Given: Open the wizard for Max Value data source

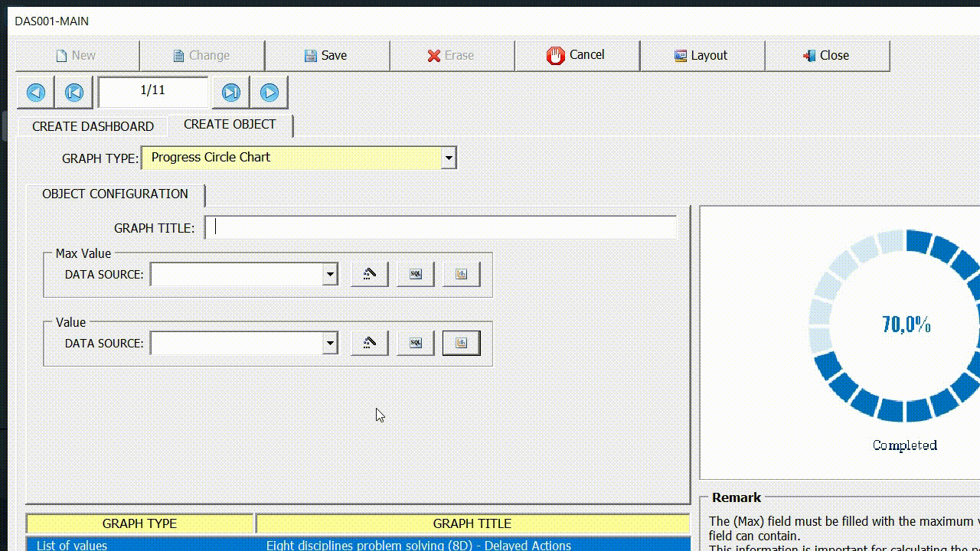Looking at the screenshot, I should click(368, 273).
